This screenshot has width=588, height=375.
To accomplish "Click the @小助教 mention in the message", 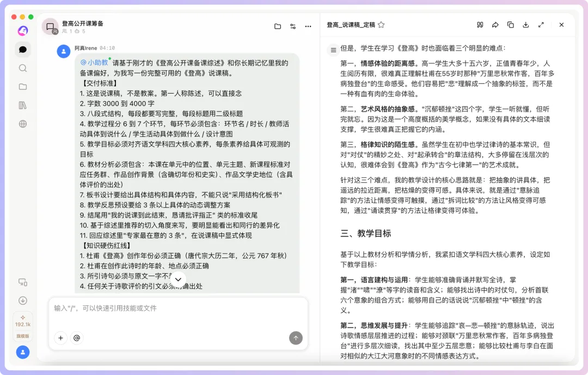I will point(95,63).
